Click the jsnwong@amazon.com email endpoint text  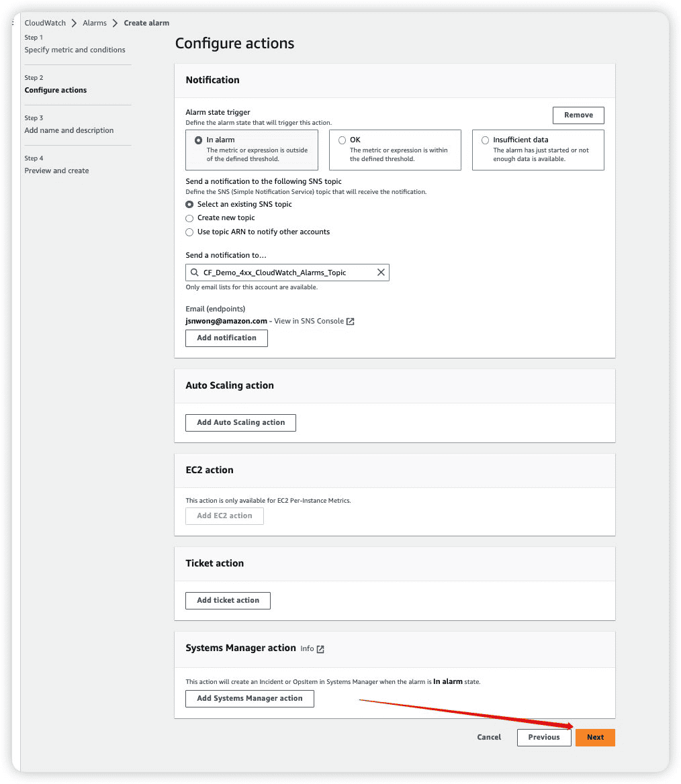click(x=226, y=321)
